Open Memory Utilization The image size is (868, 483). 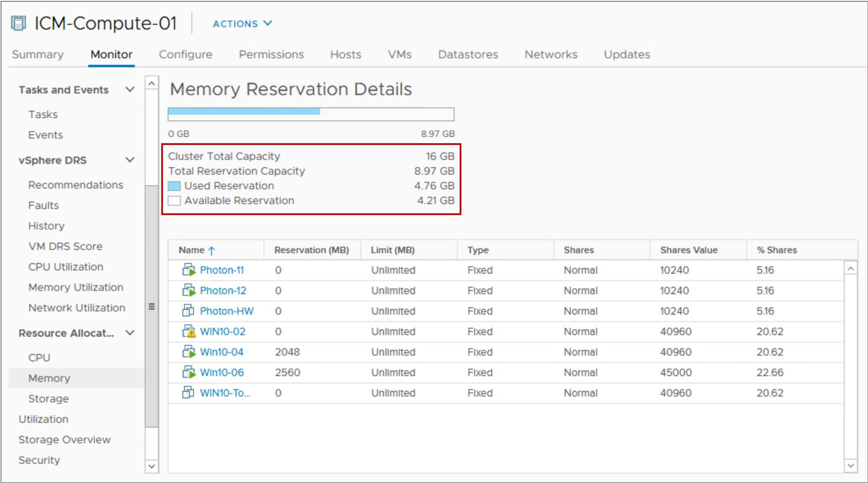(76, 287)
